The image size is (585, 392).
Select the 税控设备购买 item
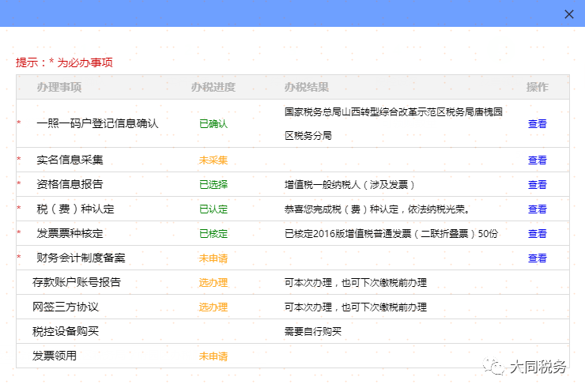coord(66,331)
